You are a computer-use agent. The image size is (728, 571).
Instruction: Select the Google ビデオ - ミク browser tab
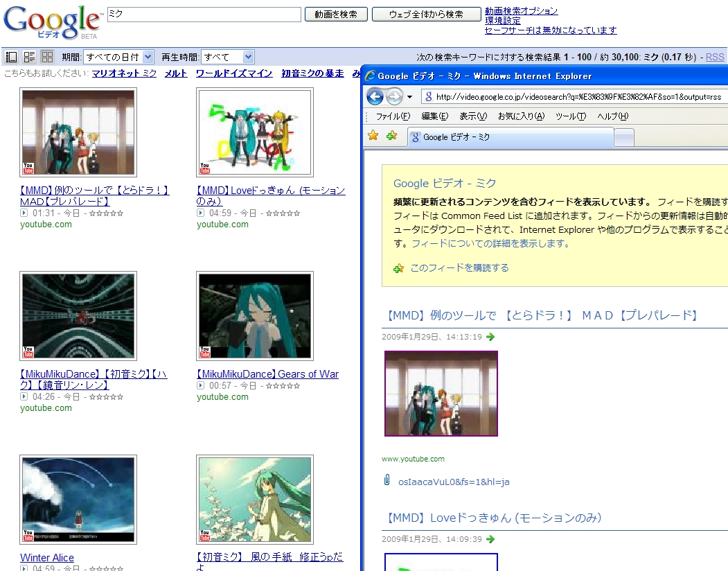pyautogui.click(x=511, y=137)
